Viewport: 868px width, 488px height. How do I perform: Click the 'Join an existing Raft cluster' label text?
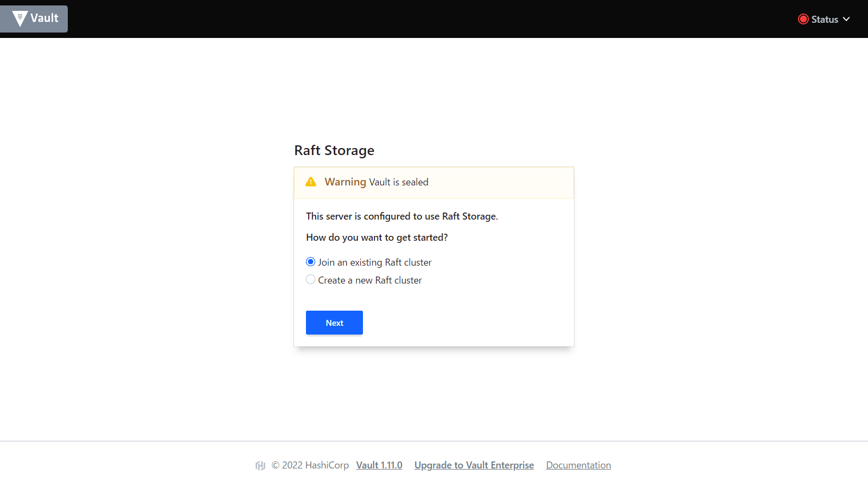[374, 262]
